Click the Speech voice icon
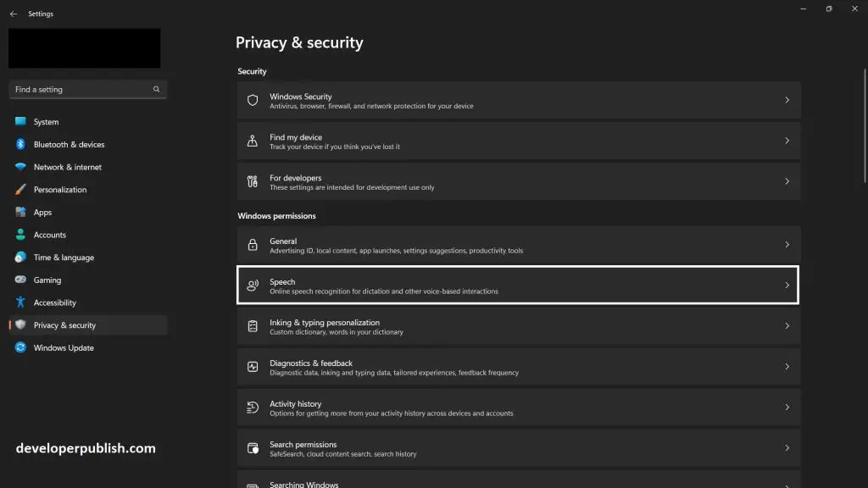This screenshot has width=868, height=488. pyautogui.click(x=253, y=285)
